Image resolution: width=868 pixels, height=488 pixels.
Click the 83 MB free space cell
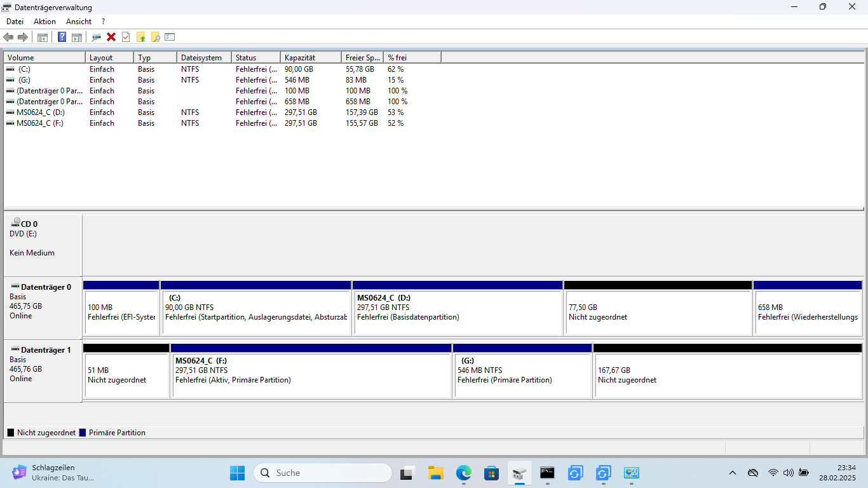click(x=356, y=79)
